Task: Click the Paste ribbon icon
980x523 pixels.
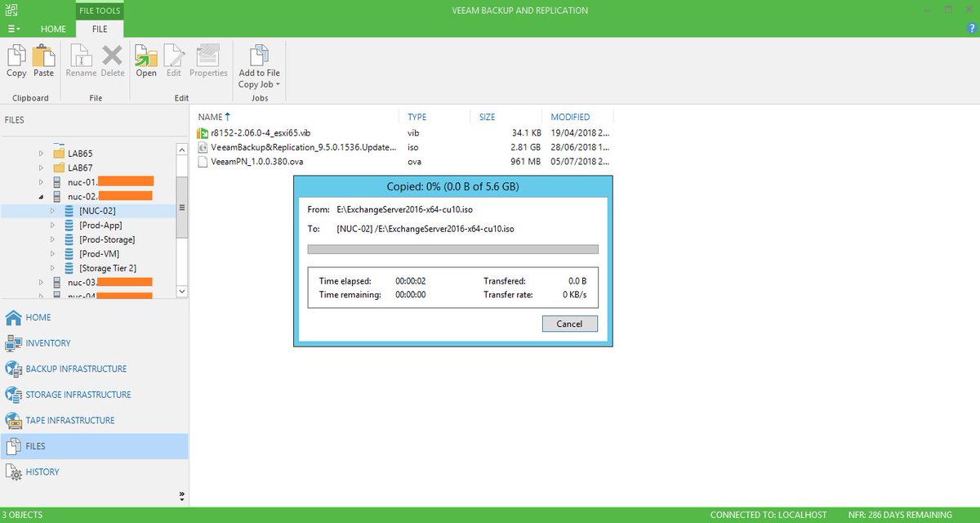Action: 44,61
